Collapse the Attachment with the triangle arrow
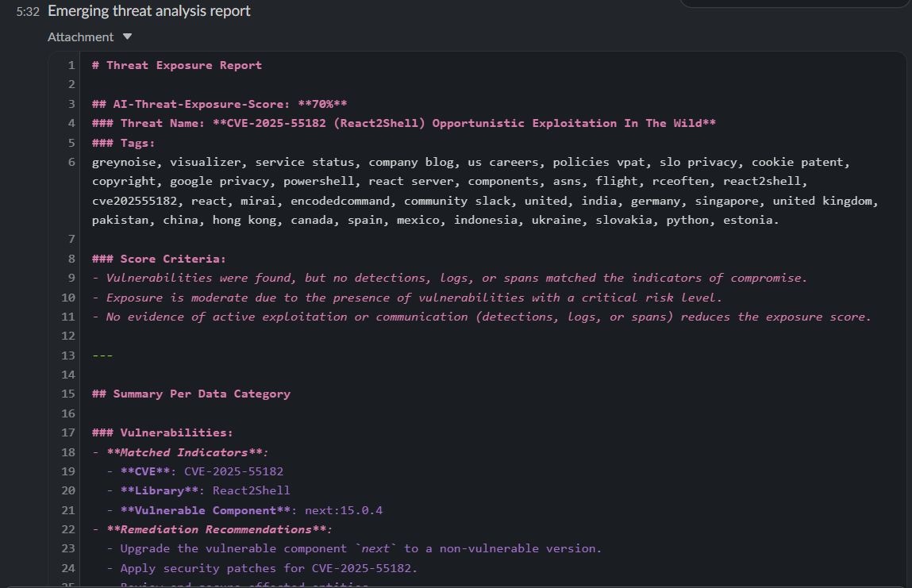 pyautogui.click(x=127, y=37)
